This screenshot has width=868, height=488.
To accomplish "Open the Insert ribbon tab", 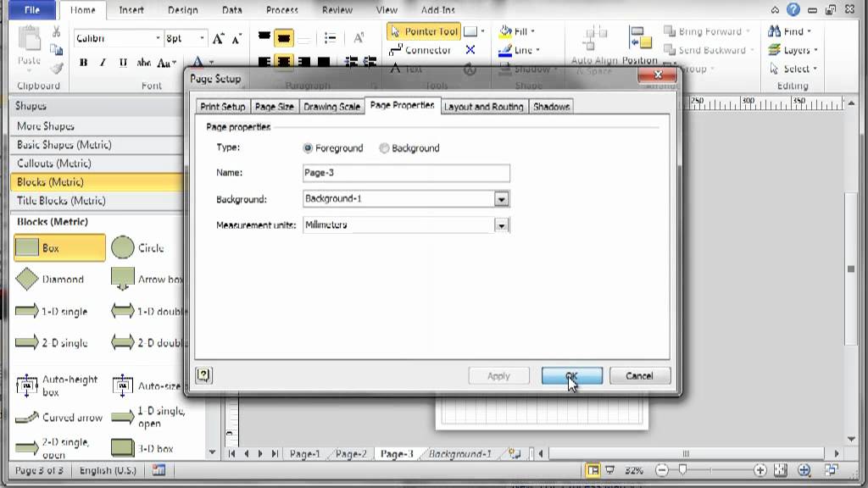I will click(131, 10).
